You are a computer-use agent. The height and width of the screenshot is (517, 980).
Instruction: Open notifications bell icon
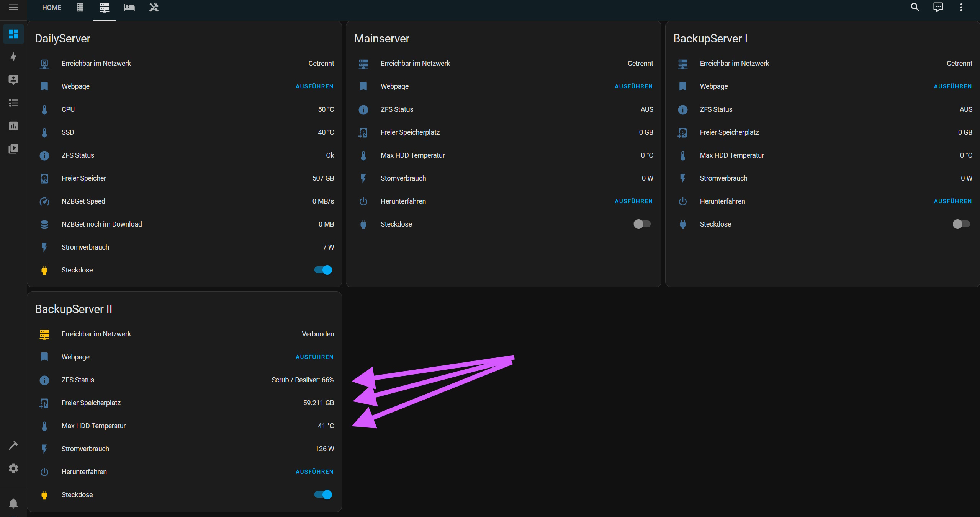[x=13, y=503]
